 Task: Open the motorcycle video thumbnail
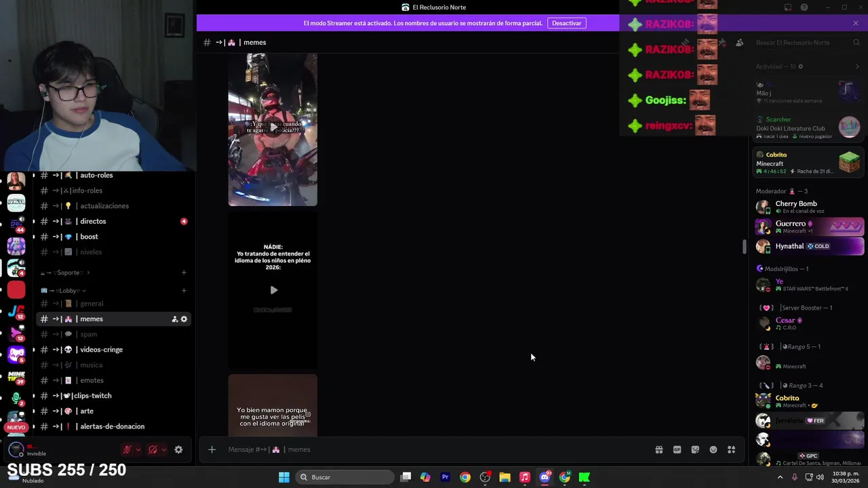273,129
